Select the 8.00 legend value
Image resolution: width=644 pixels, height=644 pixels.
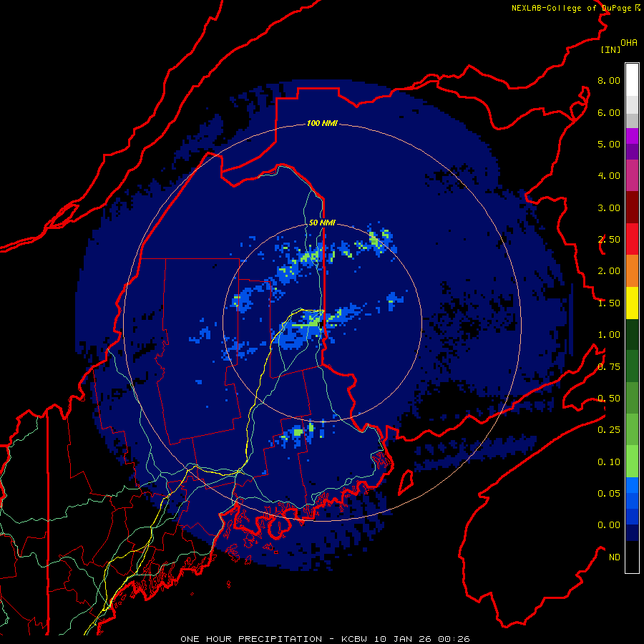click(609, 80)
